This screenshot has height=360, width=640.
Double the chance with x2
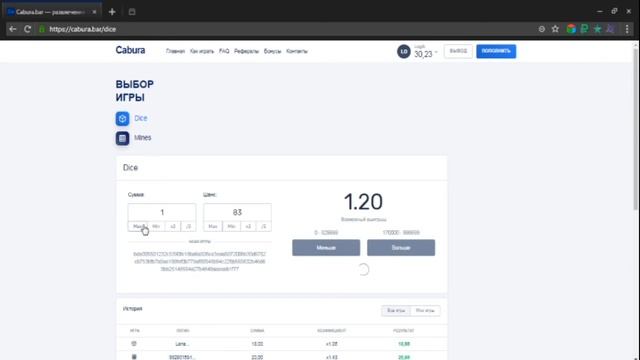tap(248, 227)
